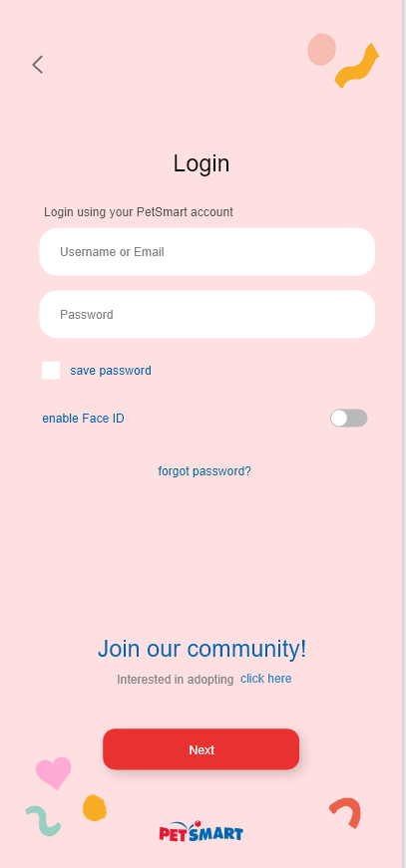Click the Join our community heading
The image size is (406, 868).
pyautogui.click(x=202, y=649)
